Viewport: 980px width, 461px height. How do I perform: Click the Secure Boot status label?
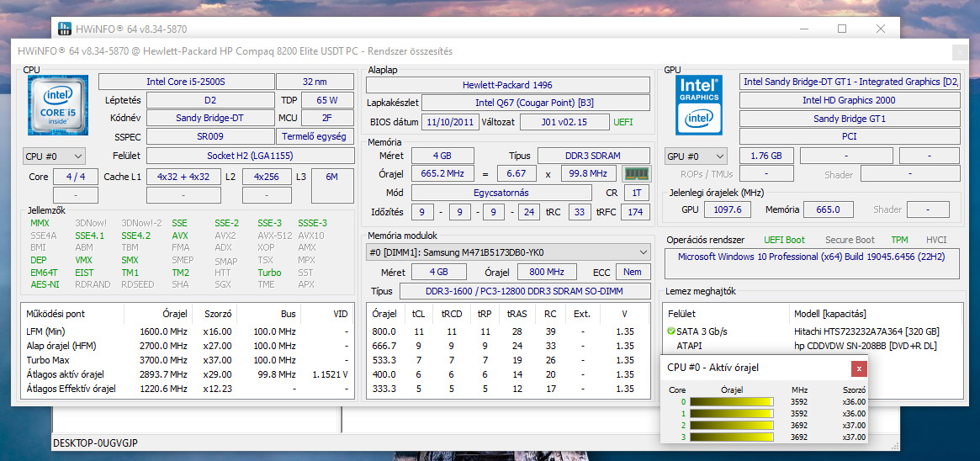850,240
